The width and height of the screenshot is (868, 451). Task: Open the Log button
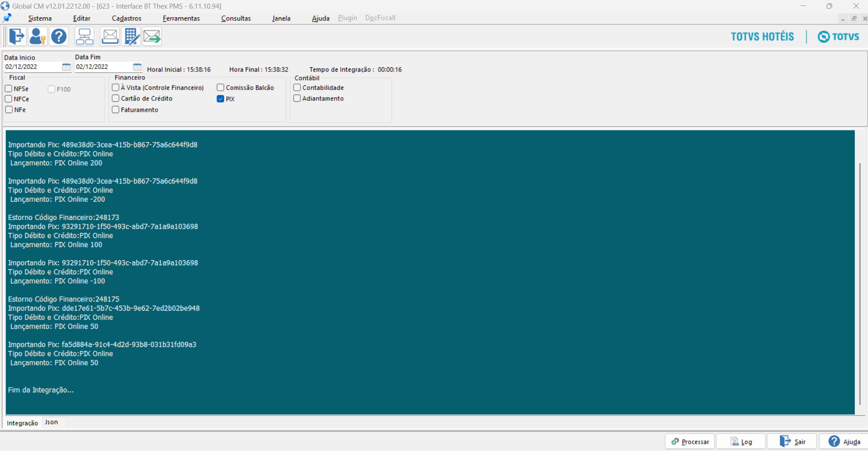(741, 441)
